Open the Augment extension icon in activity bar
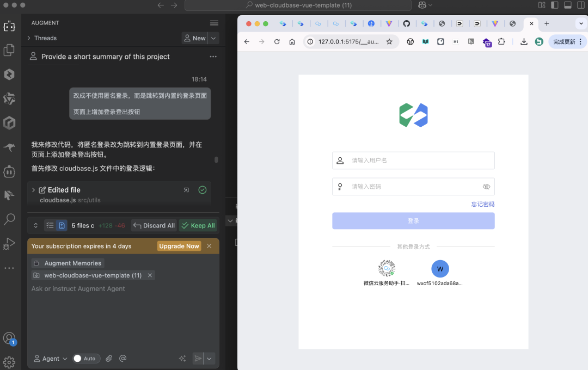This screenshot has height=370, width=588. 10,26
